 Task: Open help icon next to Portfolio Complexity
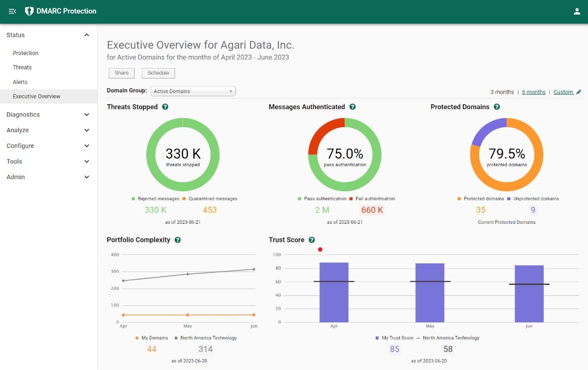point(178,240)
